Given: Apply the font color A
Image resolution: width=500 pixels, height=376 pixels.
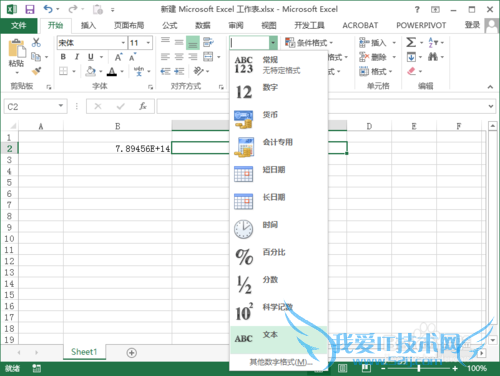Looking at the screenshot, I should click(x=112, y=71).
